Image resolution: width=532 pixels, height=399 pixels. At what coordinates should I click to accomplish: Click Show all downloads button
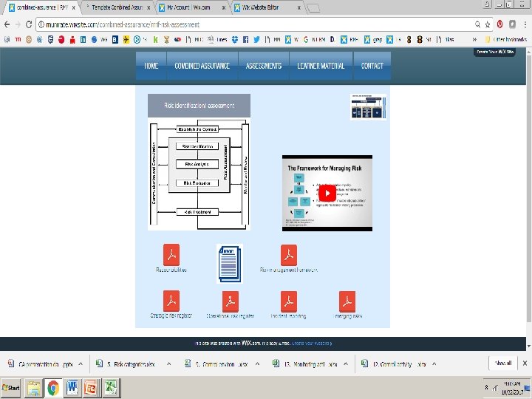pos(503,364)
